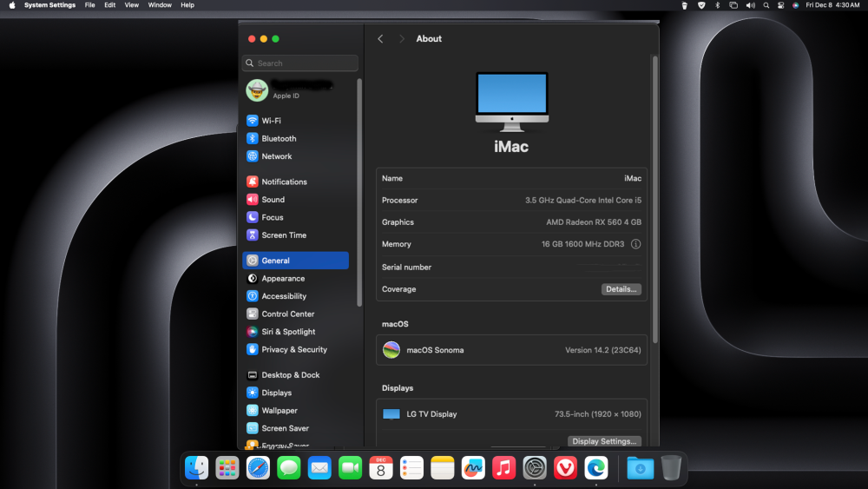Launch Safari from the Dock

coord(258,468)
